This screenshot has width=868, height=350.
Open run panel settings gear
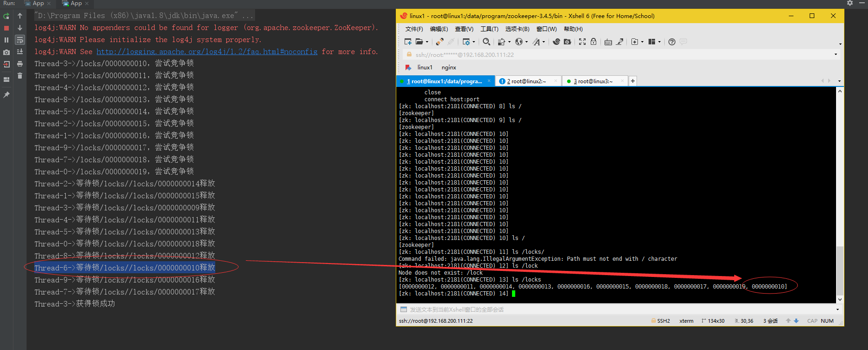click(850, 3)
